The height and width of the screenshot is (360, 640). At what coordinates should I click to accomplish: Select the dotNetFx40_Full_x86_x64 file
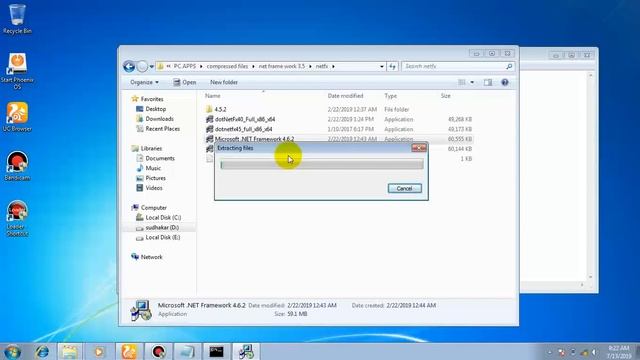click(339, 119)
